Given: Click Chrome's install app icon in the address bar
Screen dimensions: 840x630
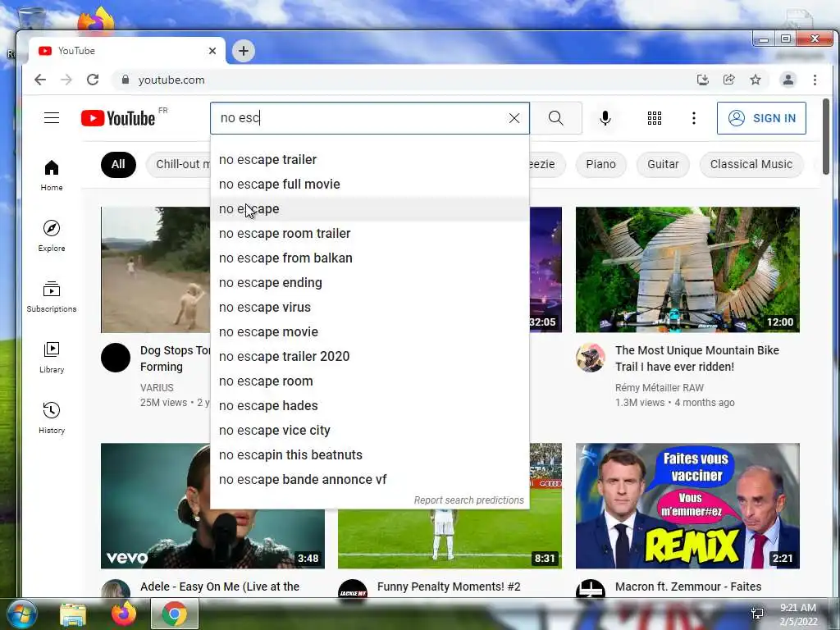Looking at the screenshot, I should point(703,80).
